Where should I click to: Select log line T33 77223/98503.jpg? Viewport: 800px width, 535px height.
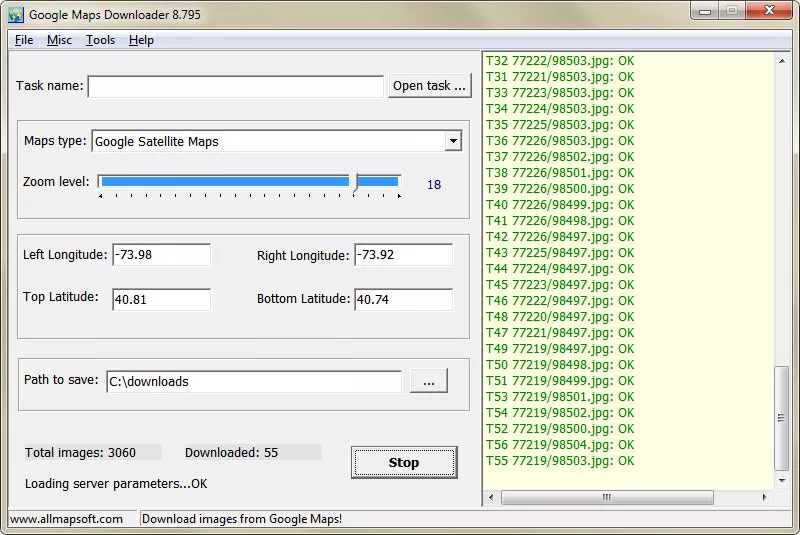pyautogui.click(x=560, y=93)
